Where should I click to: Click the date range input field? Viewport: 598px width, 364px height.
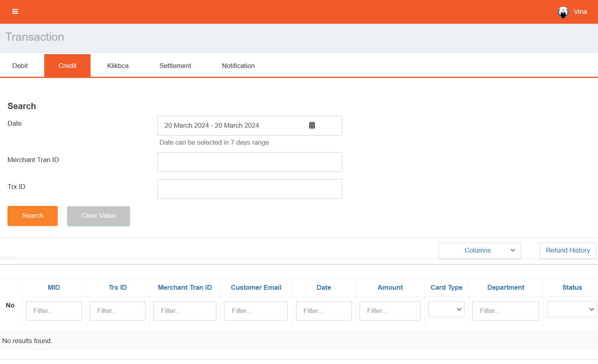point(233,126)
